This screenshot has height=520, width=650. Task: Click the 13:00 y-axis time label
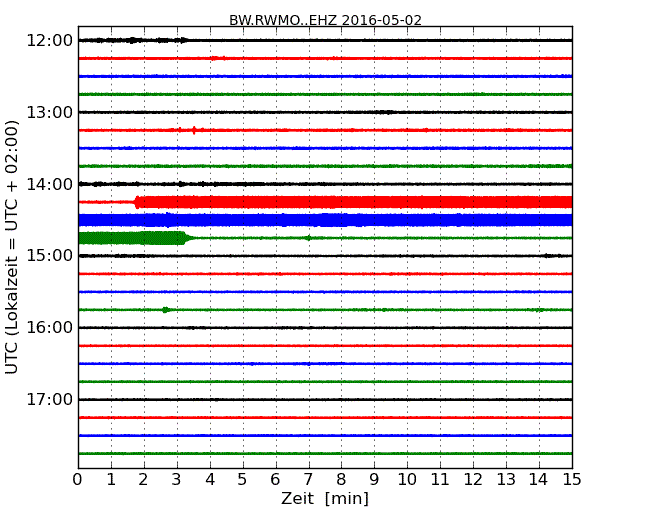coord(49,112)
